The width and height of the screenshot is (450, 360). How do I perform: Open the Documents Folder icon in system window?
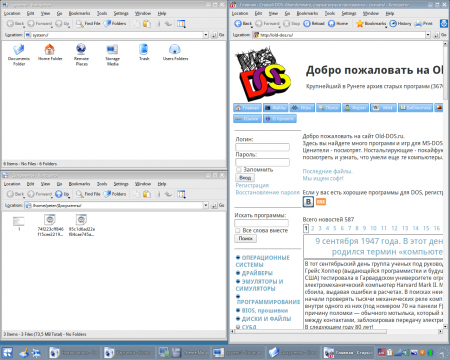point(19,54)
